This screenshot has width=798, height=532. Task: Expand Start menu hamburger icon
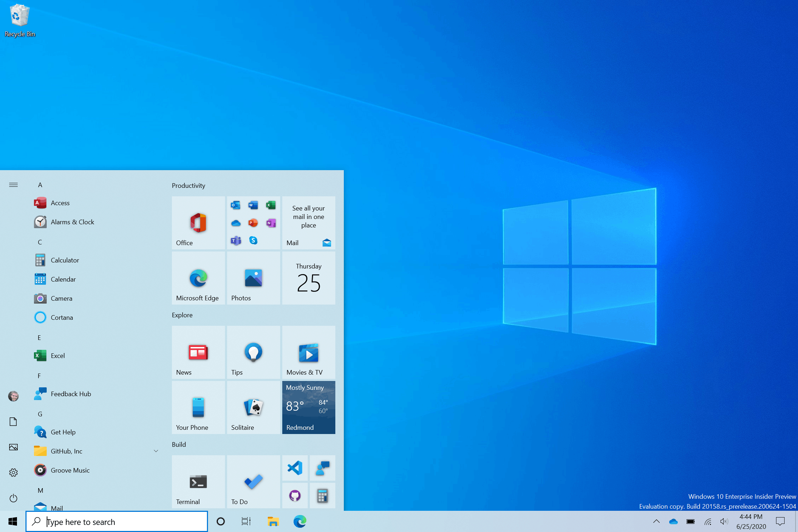[13, 185]
